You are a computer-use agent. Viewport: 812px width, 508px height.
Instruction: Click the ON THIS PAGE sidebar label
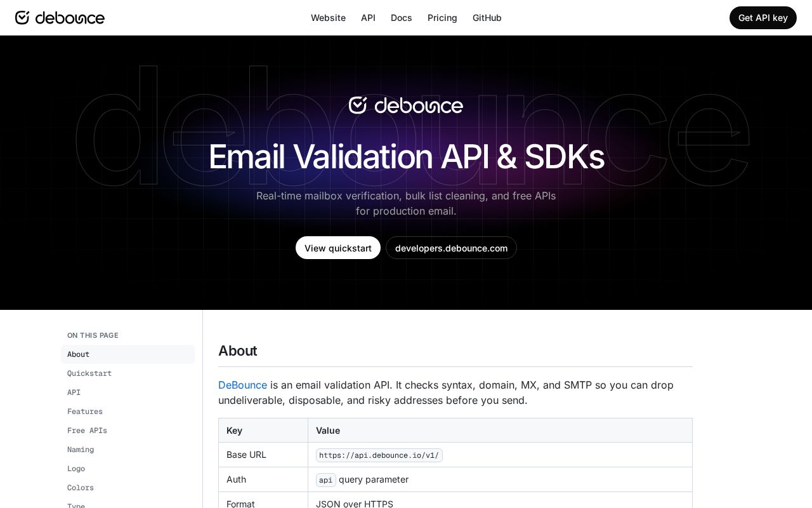[93, 335]
